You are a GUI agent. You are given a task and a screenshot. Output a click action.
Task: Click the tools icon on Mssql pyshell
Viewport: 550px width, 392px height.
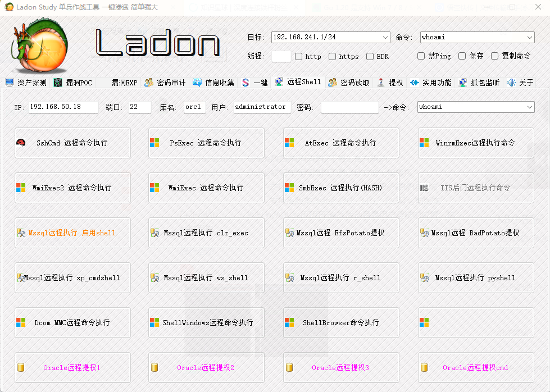click(x=424, y=277)
